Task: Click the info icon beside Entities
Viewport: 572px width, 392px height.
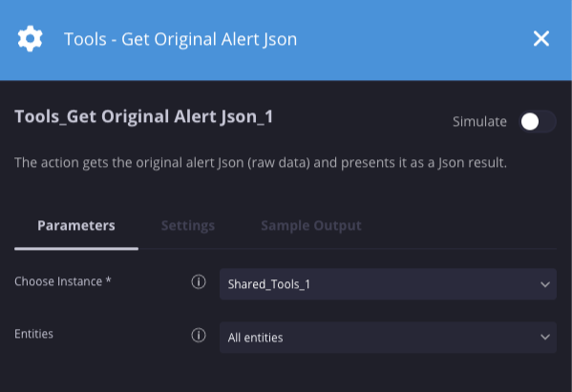Action: (199, 335)
